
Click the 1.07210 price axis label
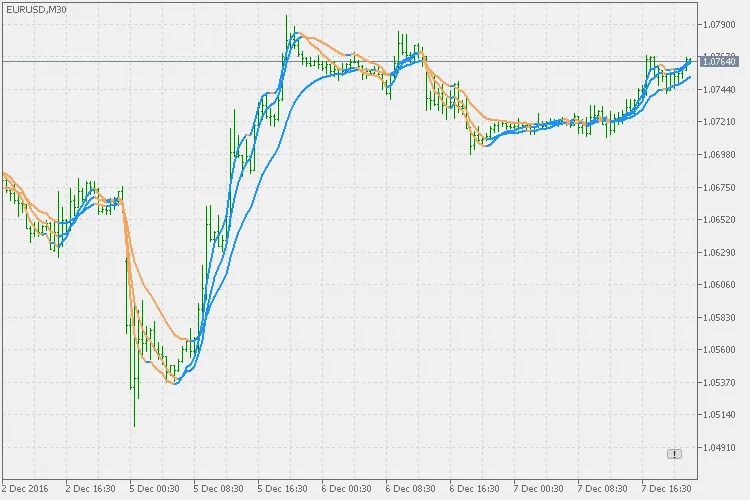click(720, 122)
